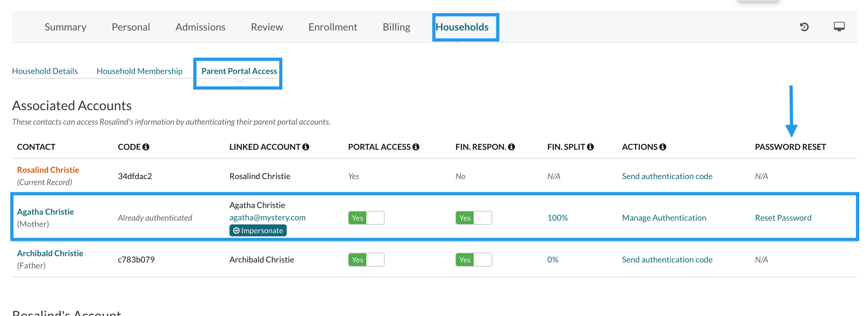Disable Archibald Christie's portal access toggle
This screenshot has height=316, width=868.
click(366, 260)
